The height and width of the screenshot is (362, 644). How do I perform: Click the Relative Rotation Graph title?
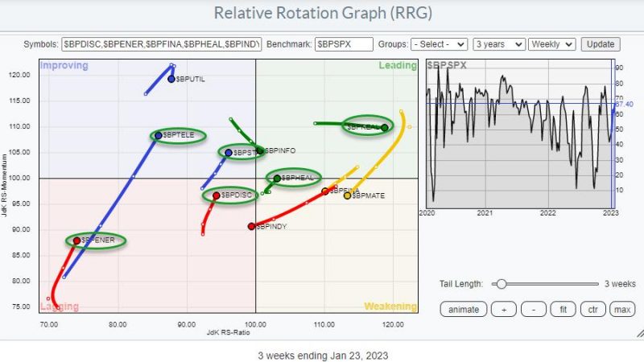click(x=323, y=13)
